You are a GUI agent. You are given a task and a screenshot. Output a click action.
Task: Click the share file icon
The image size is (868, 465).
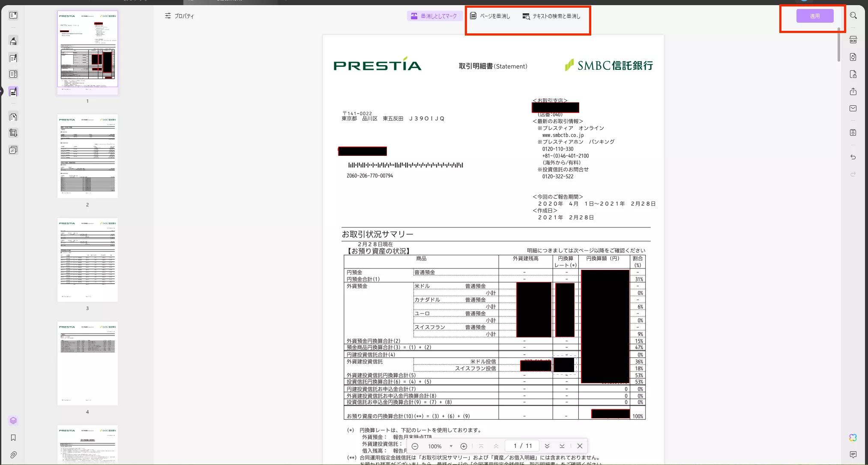853,92
